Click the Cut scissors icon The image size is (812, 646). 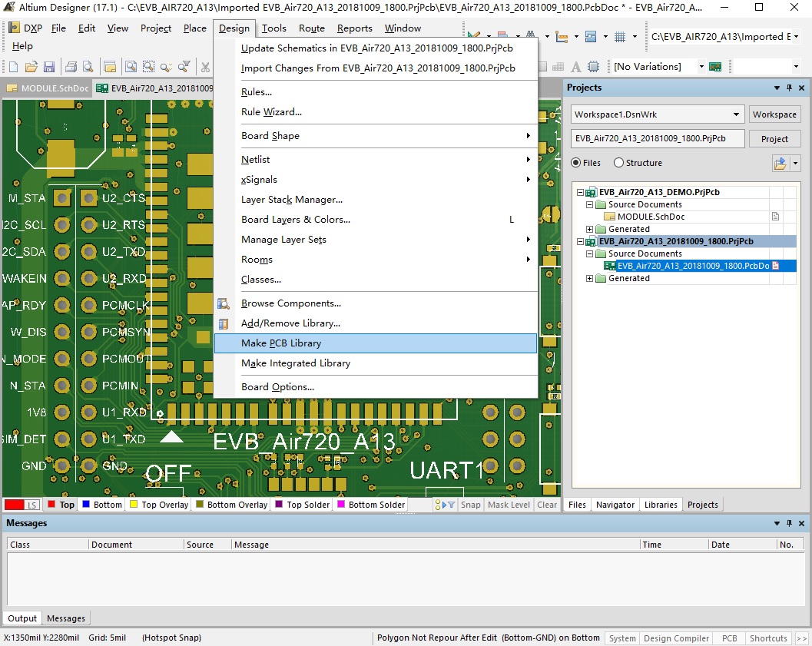(x=206, y=67)
